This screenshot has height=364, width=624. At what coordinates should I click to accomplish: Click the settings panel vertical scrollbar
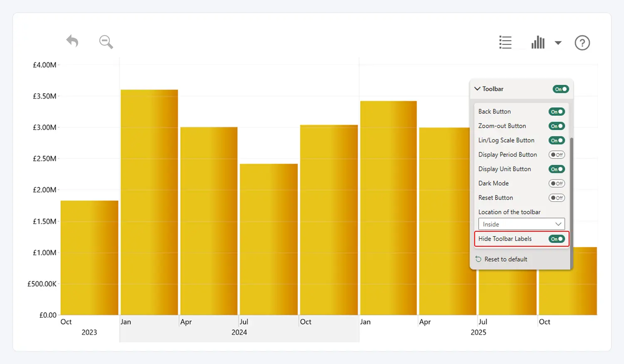(572, 200)
